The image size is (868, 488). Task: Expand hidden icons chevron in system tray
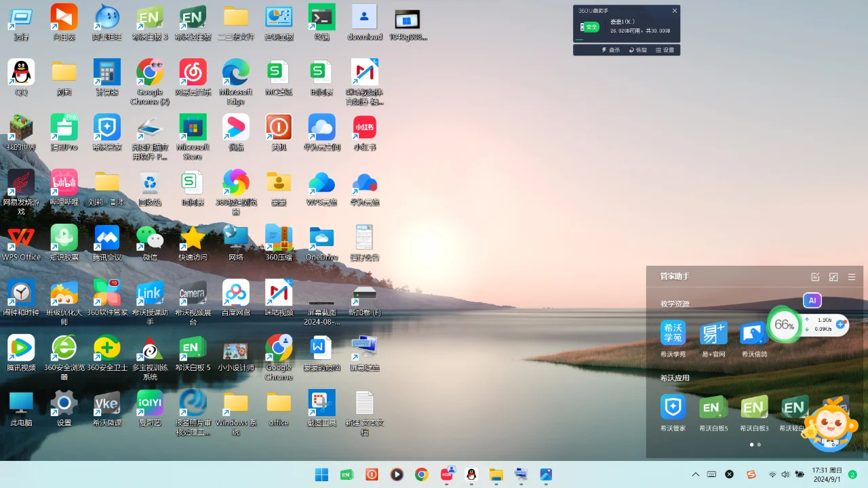[695, 474]
